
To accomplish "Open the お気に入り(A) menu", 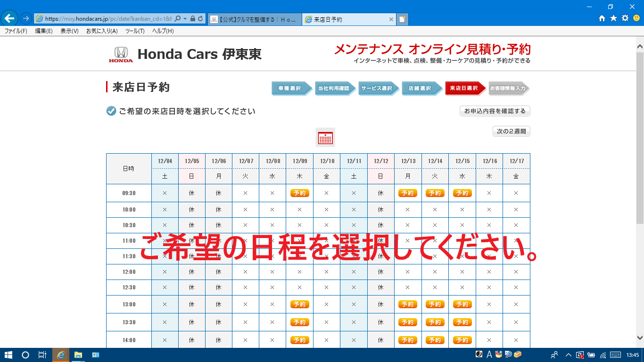I will (x=101, y=31).
